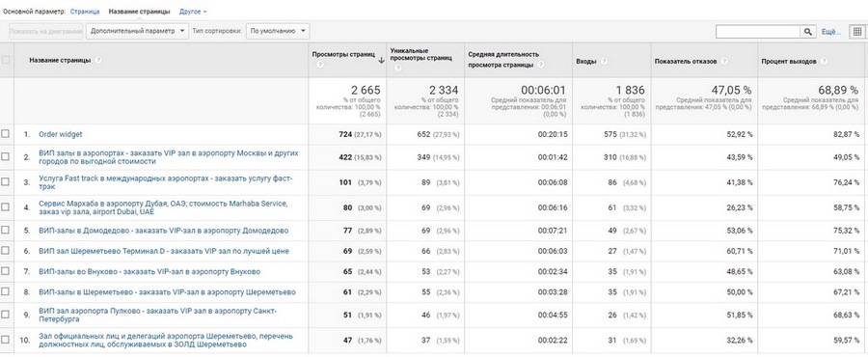Click the '724' pageviews cell
This screenshot has height=357, width=868.
(345, 134)
